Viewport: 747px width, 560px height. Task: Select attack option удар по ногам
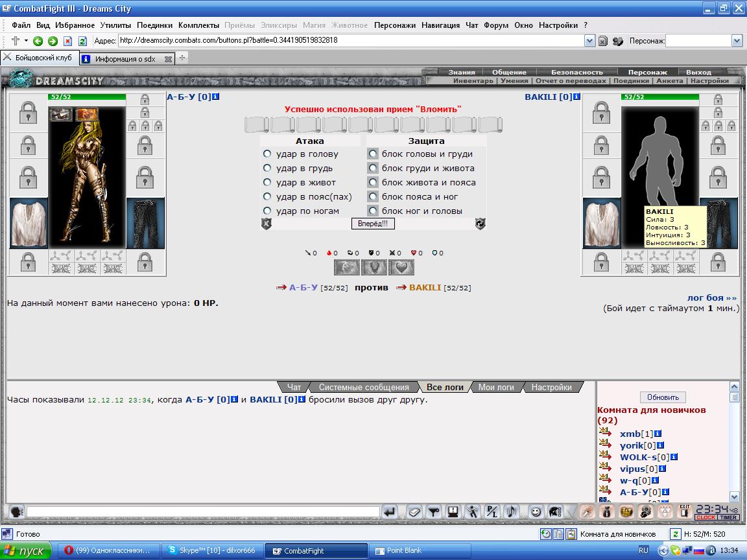tap(267, 211)
